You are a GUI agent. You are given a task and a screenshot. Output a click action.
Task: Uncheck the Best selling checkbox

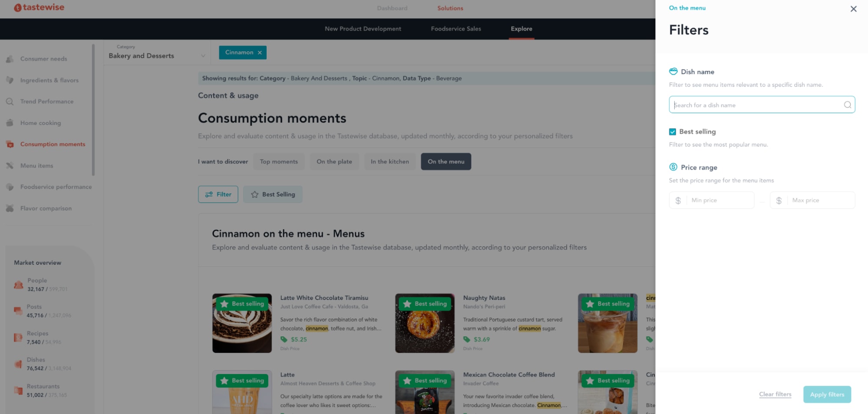672,131
